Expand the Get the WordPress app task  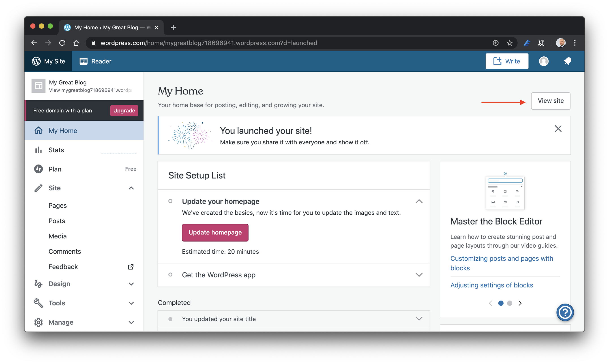coord(419,275)
